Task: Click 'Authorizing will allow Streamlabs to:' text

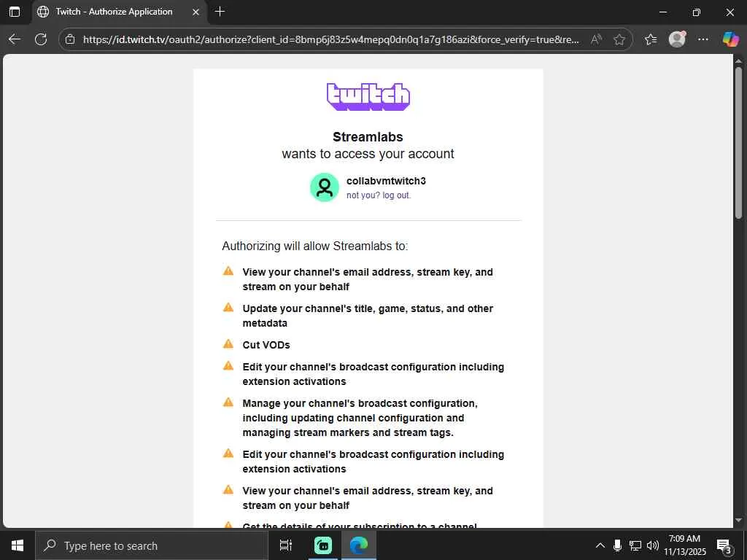Action: pyautogui.click(x=315, y=246)
